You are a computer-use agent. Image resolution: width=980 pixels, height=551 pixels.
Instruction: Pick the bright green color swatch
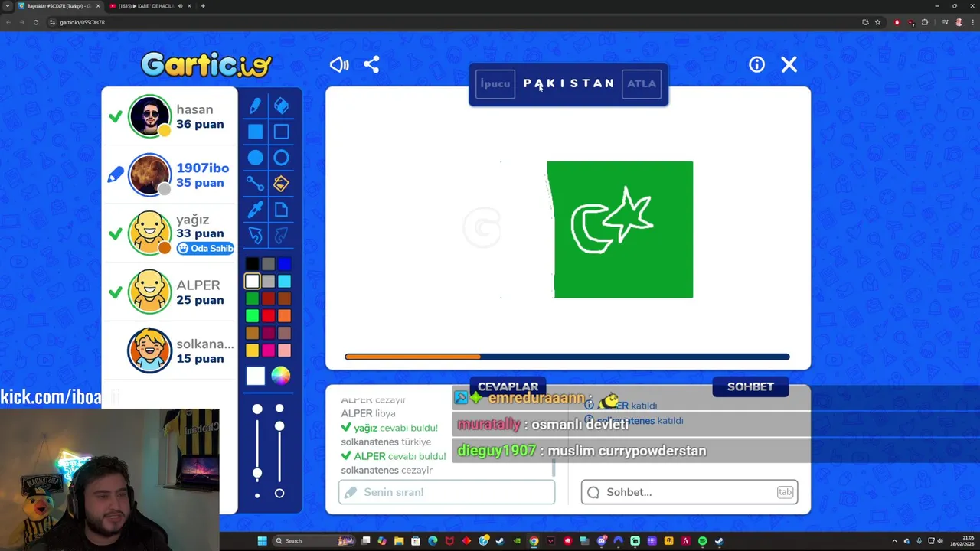252,315
